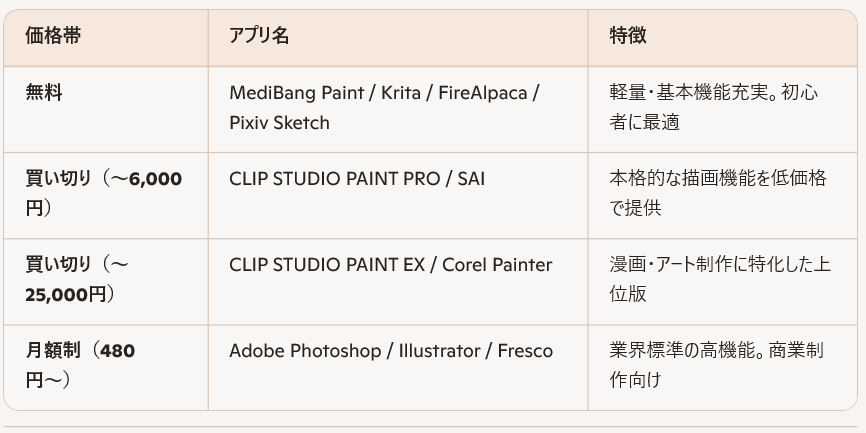
Task: Select the 月額制（480円〜）price cell
Action: pyautogui.click(x=80, y=366)
